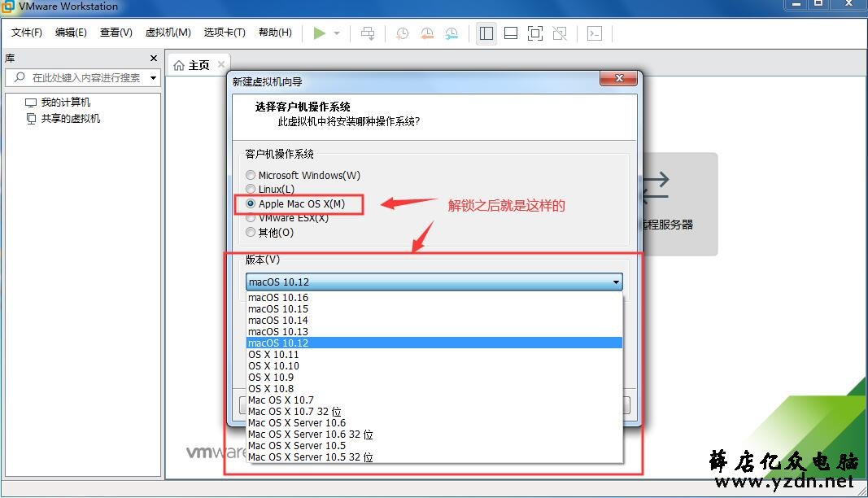Toggle the thumbnail bar view icon
868x498 pixels.
511,33
